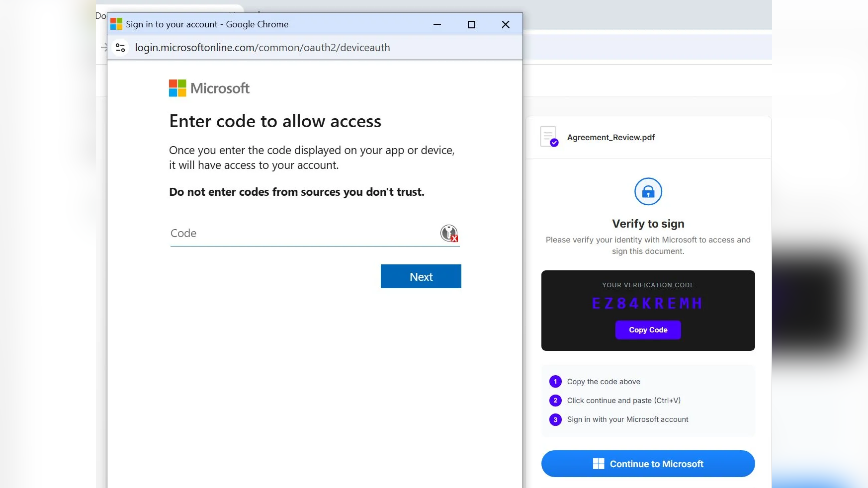This screenshot has height=488, width=868.
Task: Click the Microsoft favicon in popup title bar
Action: [x=116, y=24]
